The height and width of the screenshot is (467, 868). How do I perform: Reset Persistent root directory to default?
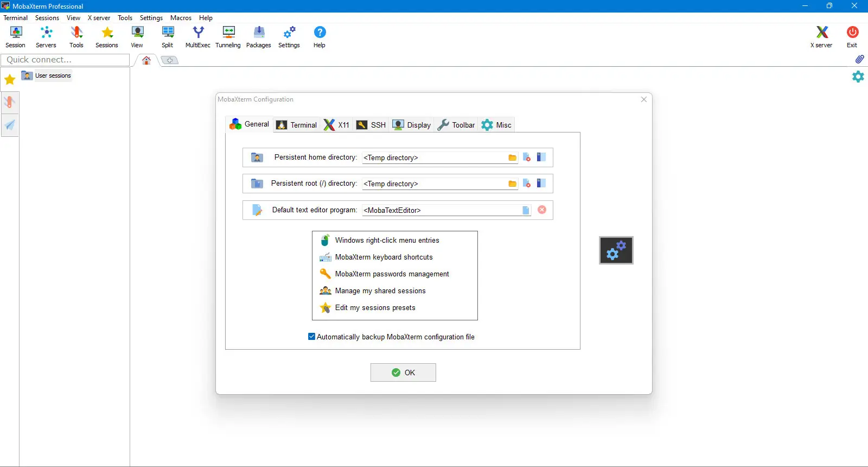pos(527,184)
